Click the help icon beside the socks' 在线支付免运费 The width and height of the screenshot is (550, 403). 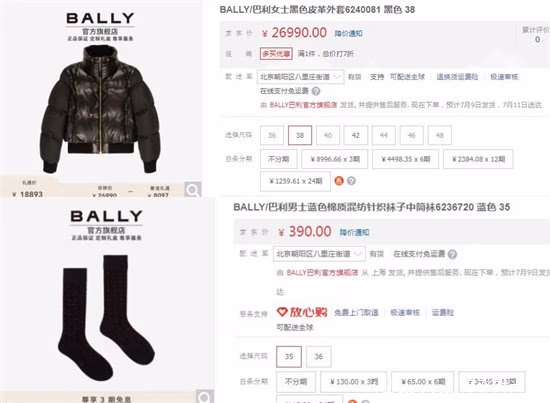coord(452,254)
